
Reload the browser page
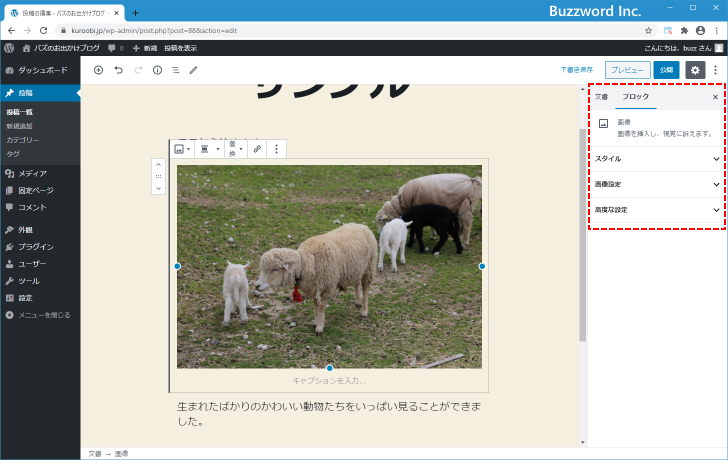pos(44,31)
